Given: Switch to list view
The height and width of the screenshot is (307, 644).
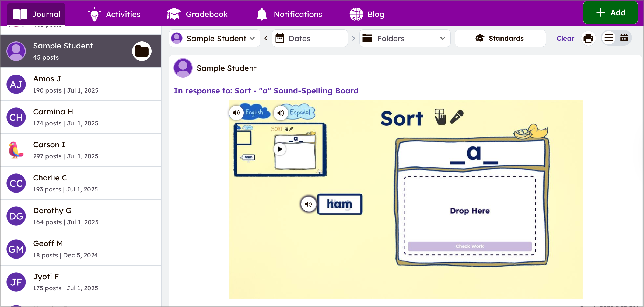Looking at the screenshot, I should coord(609,38).
